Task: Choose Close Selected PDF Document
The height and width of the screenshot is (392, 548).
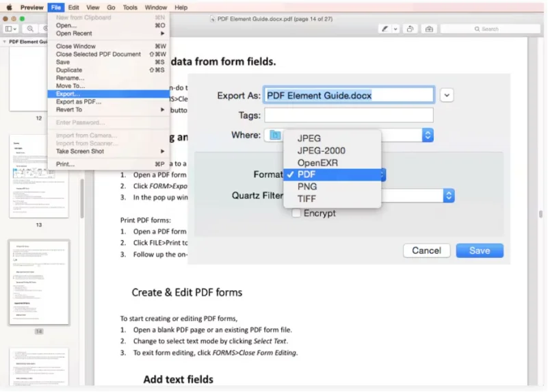Action: pos(109,54)
